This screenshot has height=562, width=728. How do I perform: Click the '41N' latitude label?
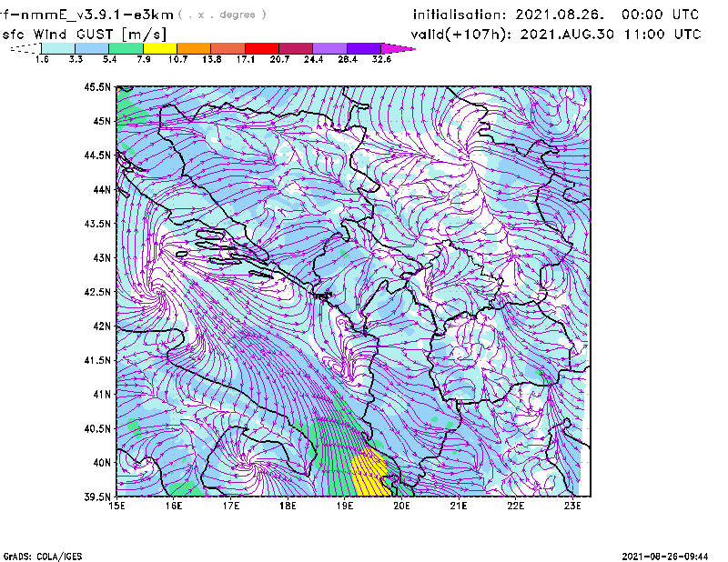click(x=102, y=394)
